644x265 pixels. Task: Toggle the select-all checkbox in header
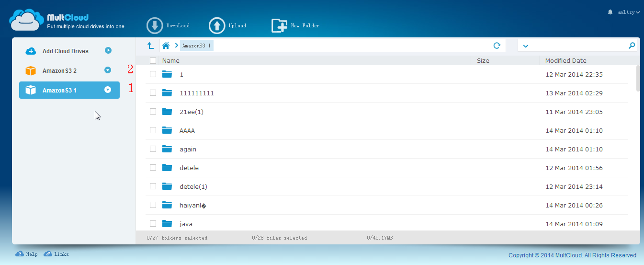pos(153,60)
